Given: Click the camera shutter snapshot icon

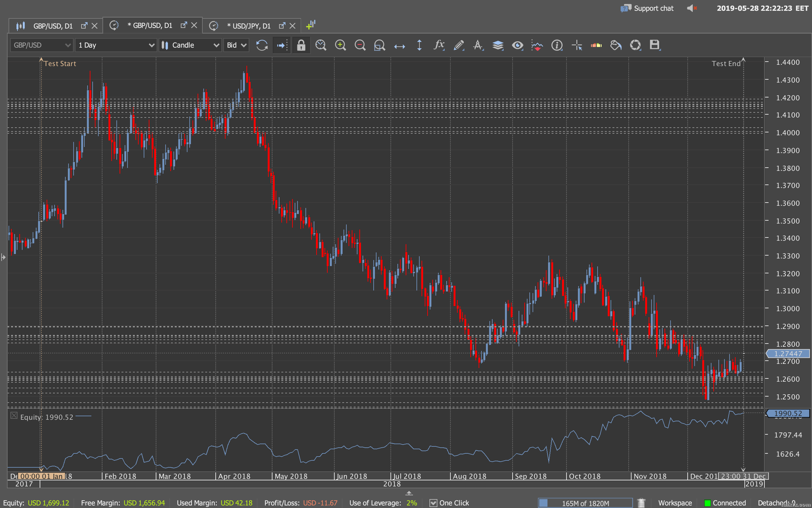Looking at the screenshot, I should [x=635, y=45].
